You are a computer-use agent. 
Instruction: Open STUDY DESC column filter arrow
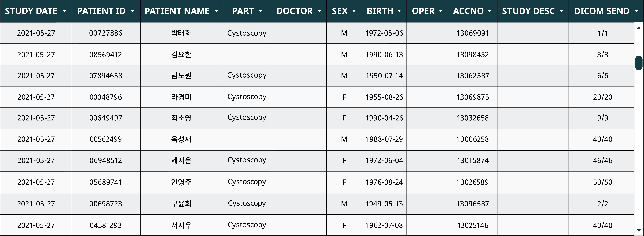pos(561,11)
